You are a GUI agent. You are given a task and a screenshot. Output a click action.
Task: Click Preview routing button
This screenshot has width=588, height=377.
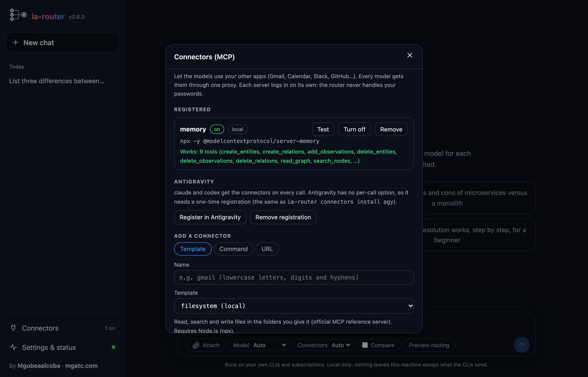(429, 345)
